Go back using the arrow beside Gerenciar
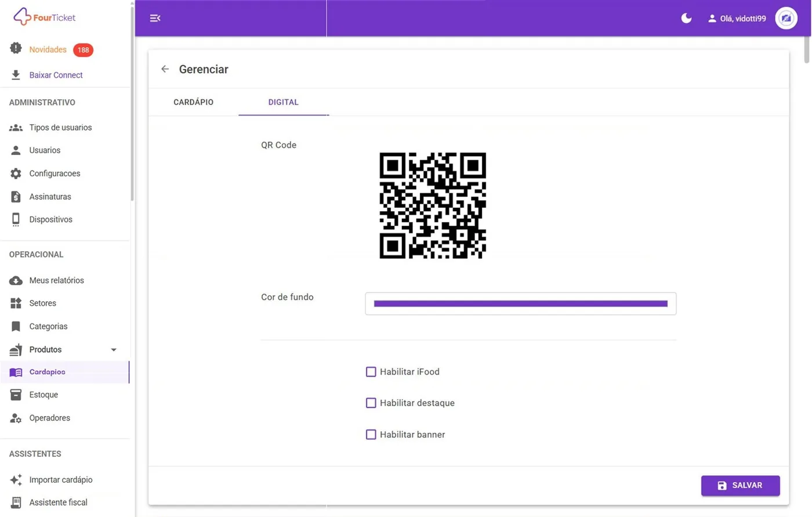Image resolution: width=812 pixels, height=517 pixels. coord(165,69)
